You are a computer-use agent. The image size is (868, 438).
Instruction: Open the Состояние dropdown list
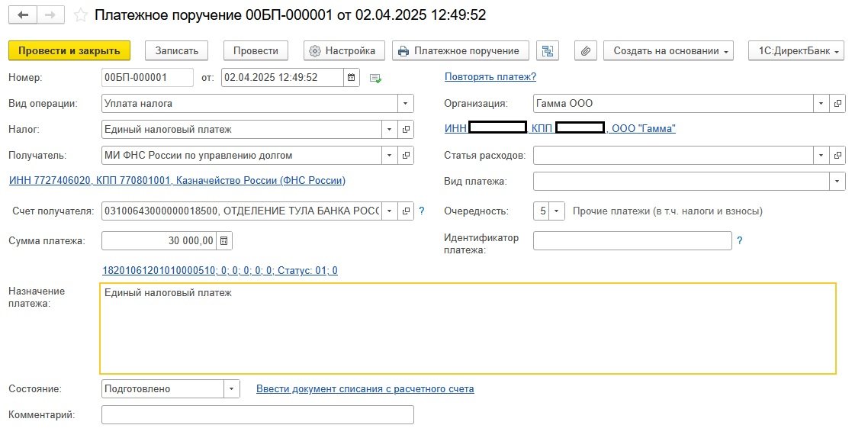pyautogui.click(x=232, y=389)
